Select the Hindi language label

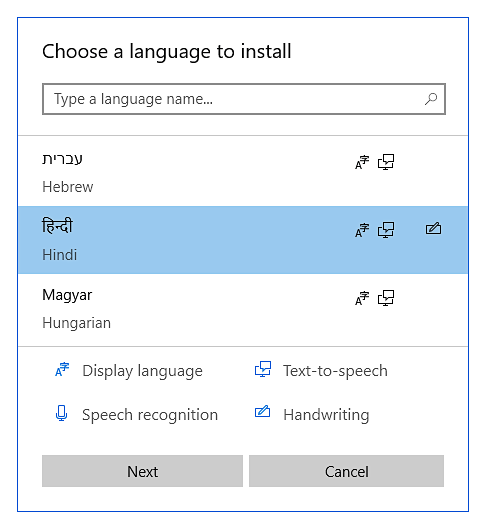[x=60, y=255]
